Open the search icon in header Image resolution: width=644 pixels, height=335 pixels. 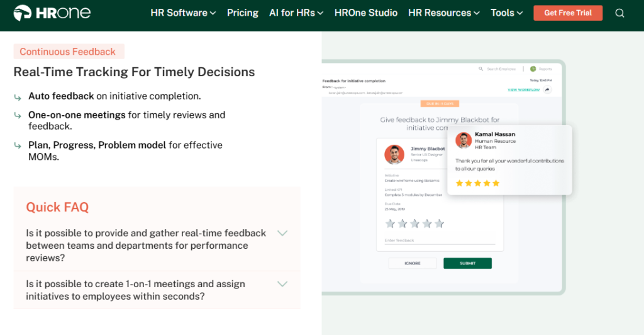click(619, 13)
